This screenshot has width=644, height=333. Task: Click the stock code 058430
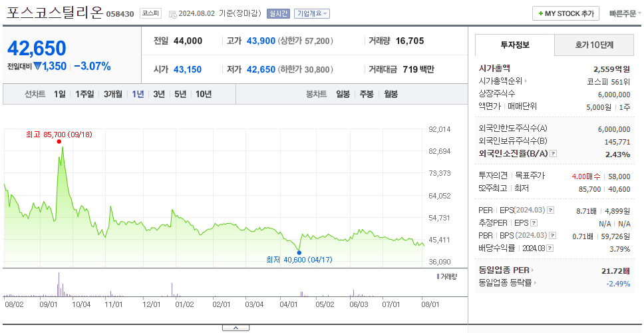120,14
